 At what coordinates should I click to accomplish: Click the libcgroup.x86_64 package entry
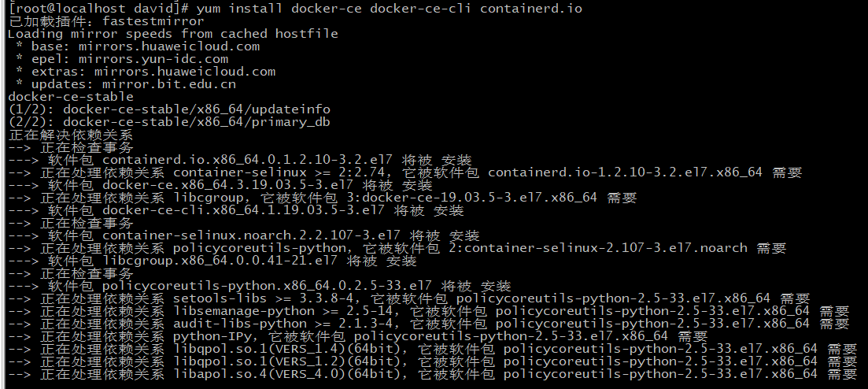pyautogui.click(x=220, y=261)
